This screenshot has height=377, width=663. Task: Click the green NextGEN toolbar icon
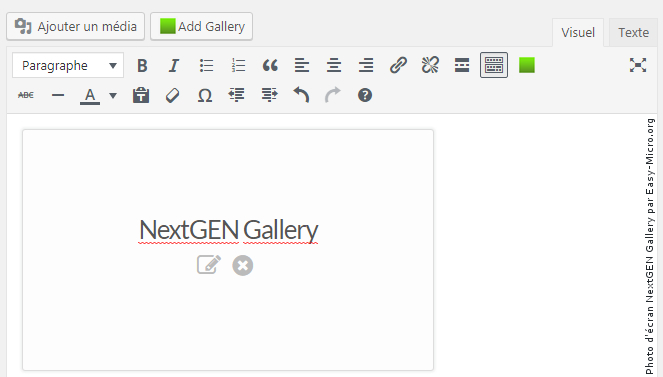[x=527, y=66]
